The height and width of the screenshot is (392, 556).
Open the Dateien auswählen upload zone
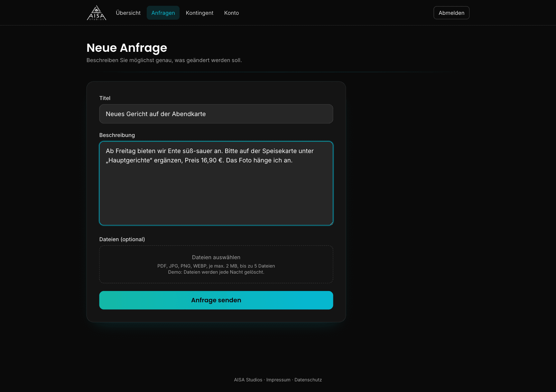tap(216, 264)
